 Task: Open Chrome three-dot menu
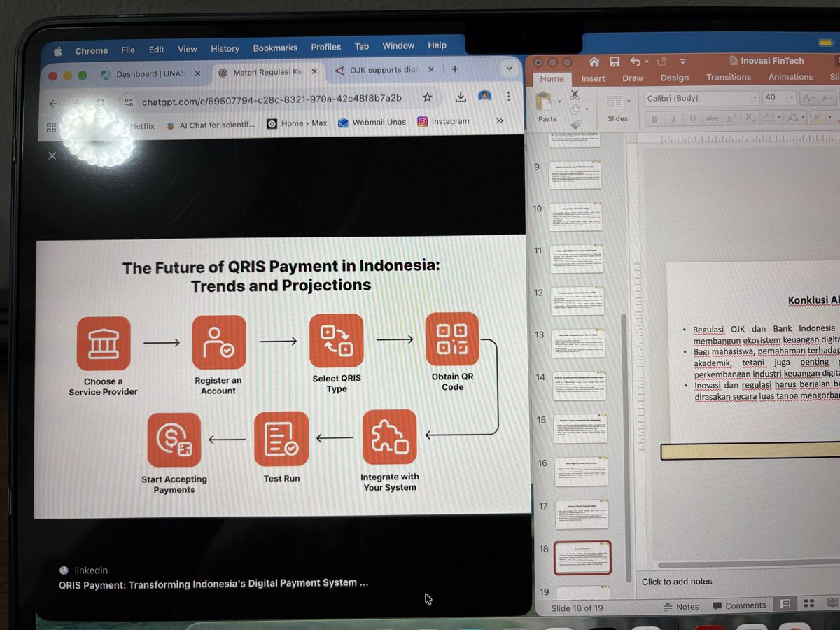point(509,95)
